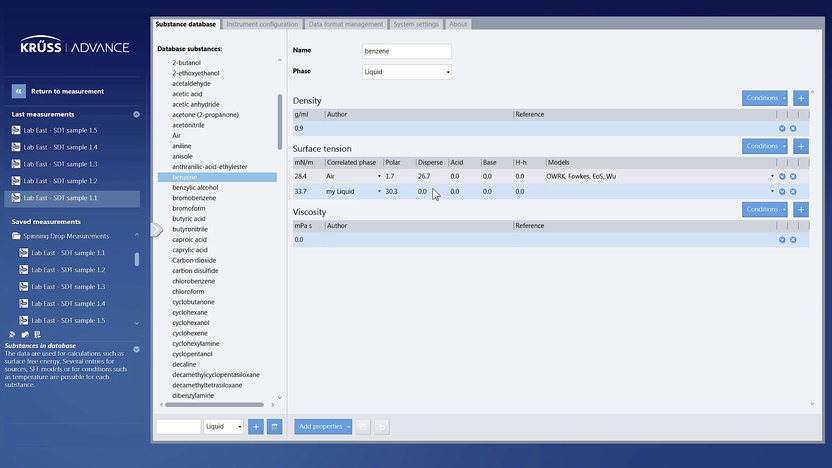The height and width of the screenshot is (468, 832).
Task: Open the System settings tab
Action: [x=414, y=24]
